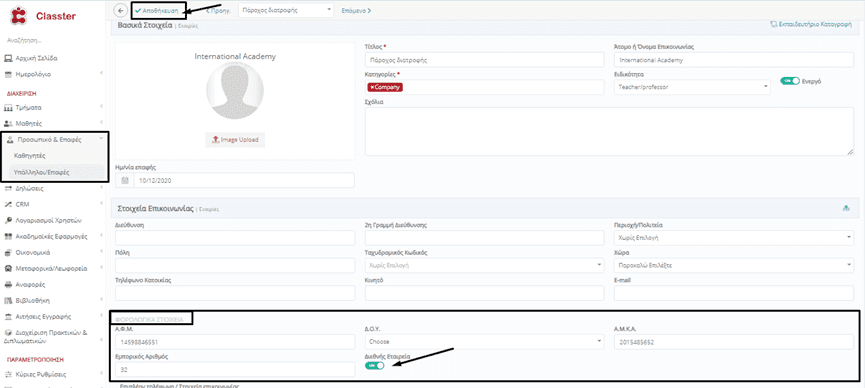The height and width of the screenshot is (388, 865).
Task: Click the Σχόλια comments text area
Action: point(609,131)
